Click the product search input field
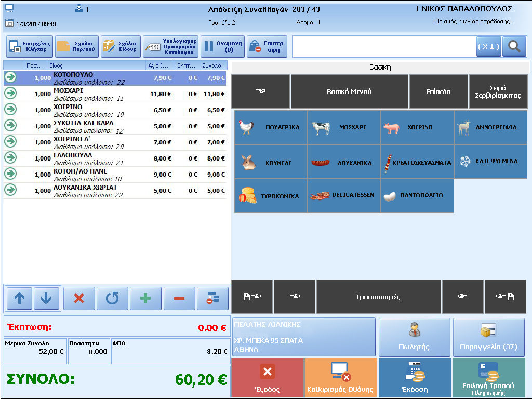This screenshot has width=532, height=399. [384, 46]
